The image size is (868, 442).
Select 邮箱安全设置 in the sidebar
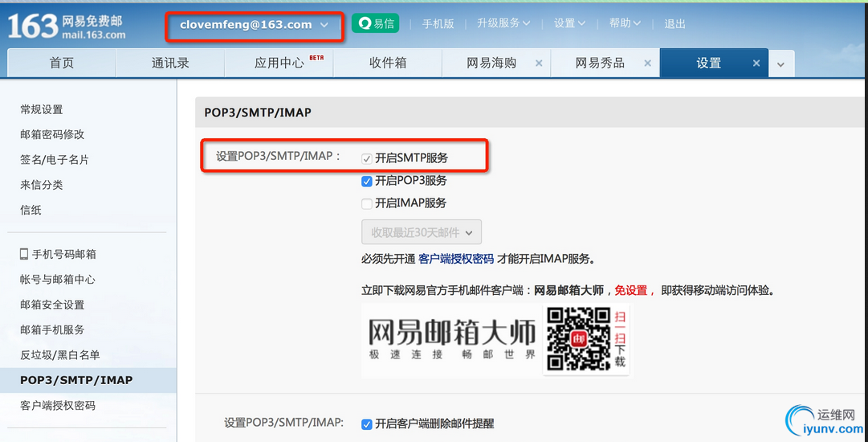pyautogui.click(x=52, y=305)
